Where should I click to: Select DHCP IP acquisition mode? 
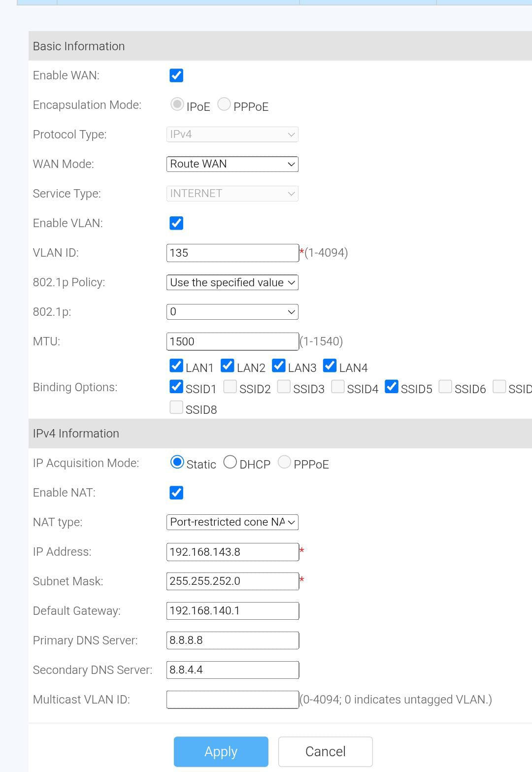[230, 462]
